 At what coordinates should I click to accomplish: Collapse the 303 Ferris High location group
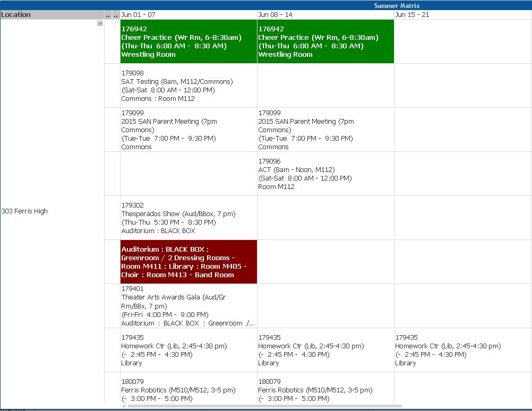click(x=100, y=23)
